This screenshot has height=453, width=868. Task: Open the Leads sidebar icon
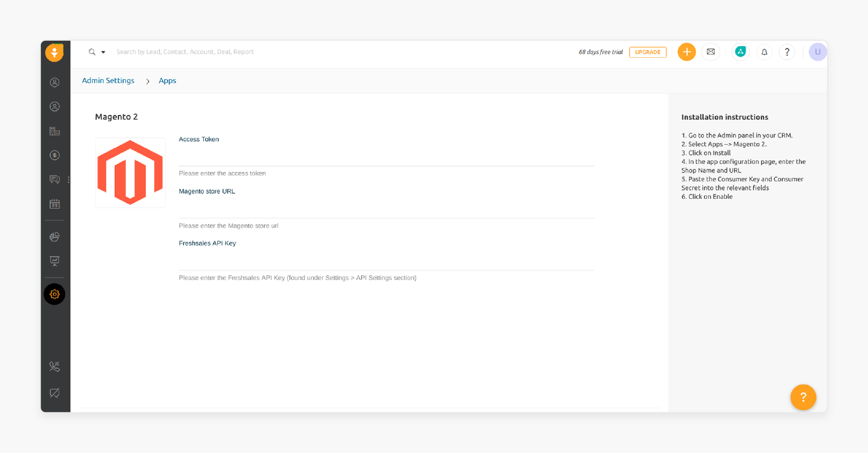(x=54, y=82)
